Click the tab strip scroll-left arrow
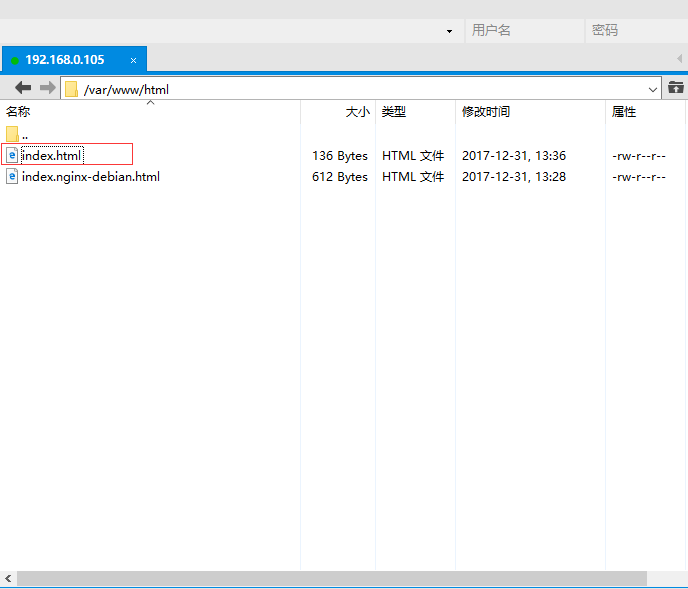Screen dimensions: 688x589 pos(679,58)
